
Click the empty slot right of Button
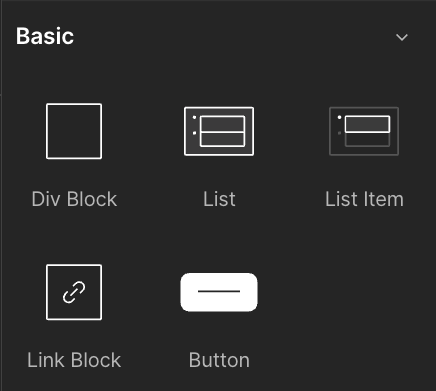(x=364, y=312)
